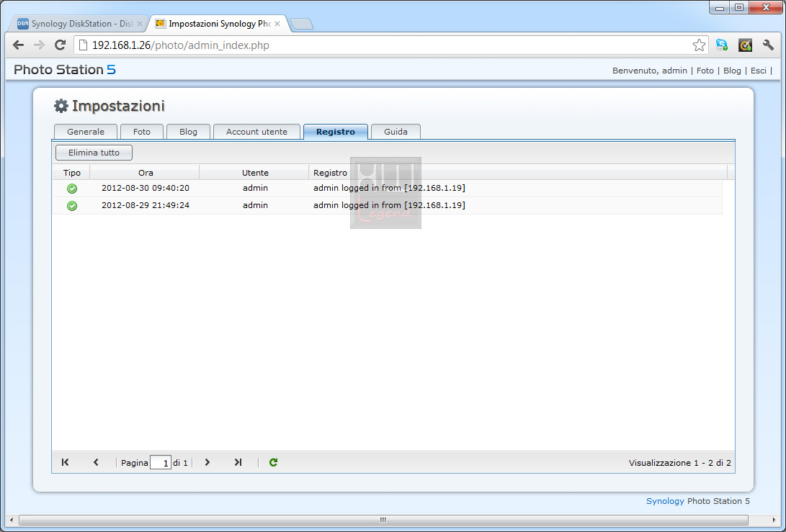Select the Registro tab
Screen dimensions: 786x532
point(336,132)
